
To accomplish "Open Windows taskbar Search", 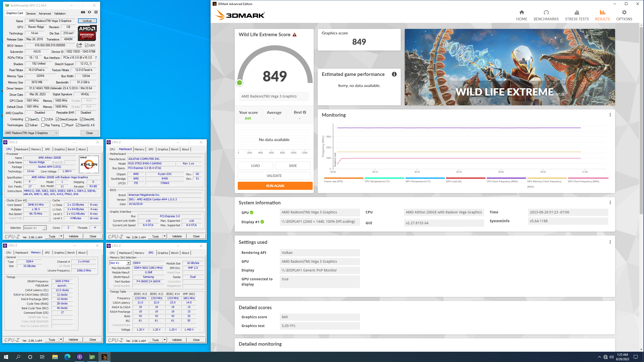I will 18,357.
